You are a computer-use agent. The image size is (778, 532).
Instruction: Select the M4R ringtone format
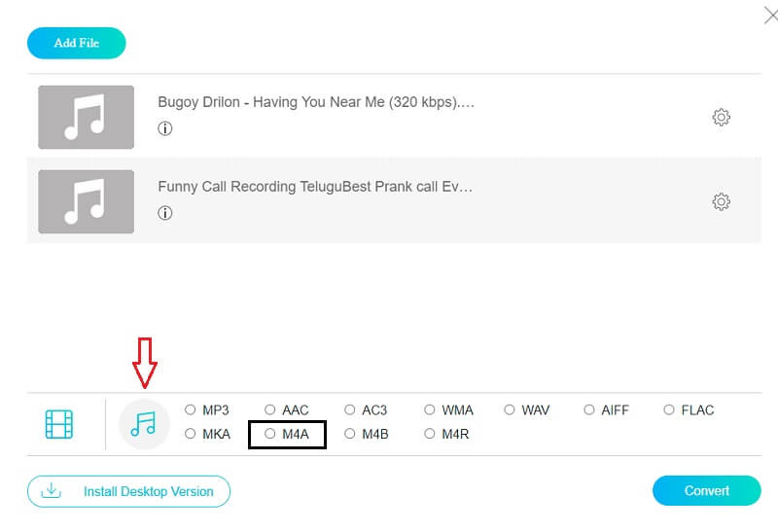click(430, 435)
